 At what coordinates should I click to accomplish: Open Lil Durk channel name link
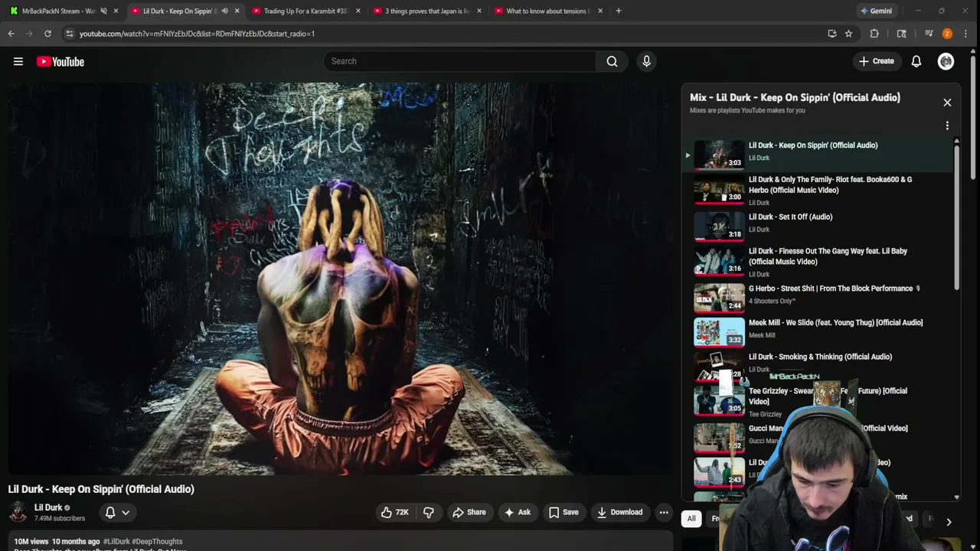tap(48, 507)
